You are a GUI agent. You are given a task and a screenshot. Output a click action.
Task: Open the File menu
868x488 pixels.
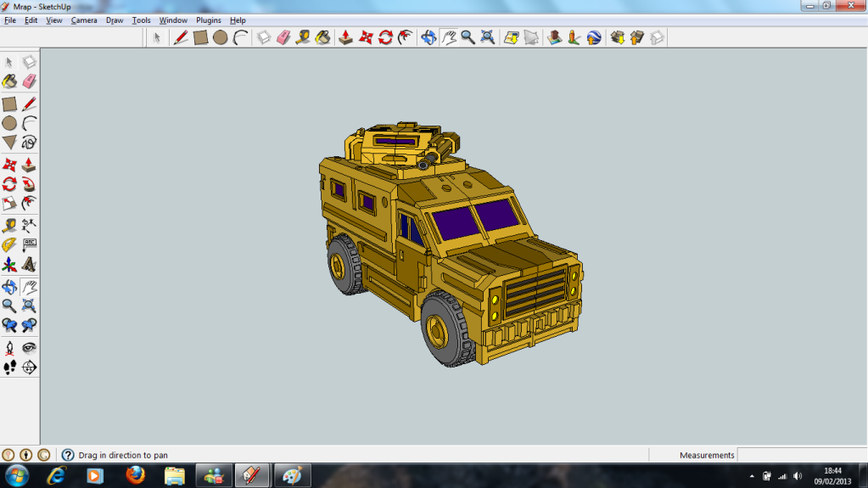(10, 20)
